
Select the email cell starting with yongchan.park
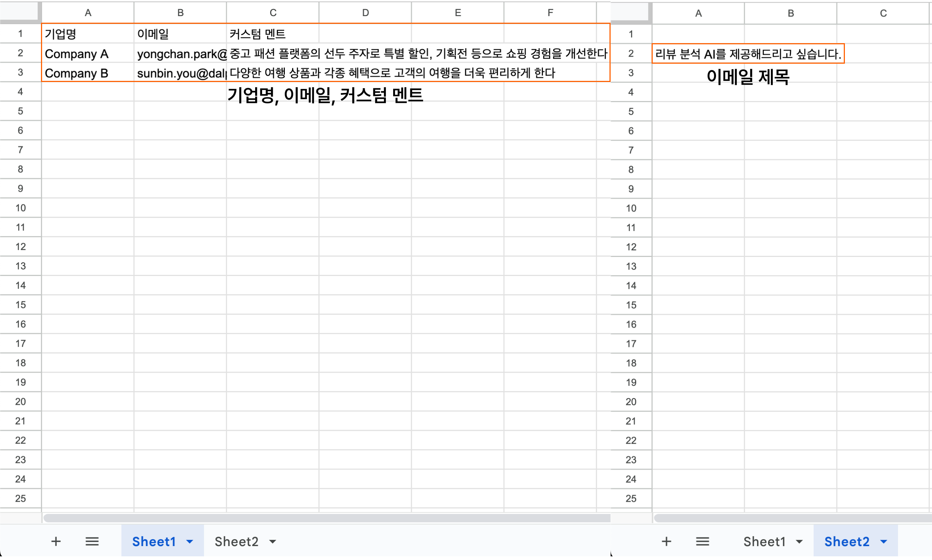coord(180,53)
